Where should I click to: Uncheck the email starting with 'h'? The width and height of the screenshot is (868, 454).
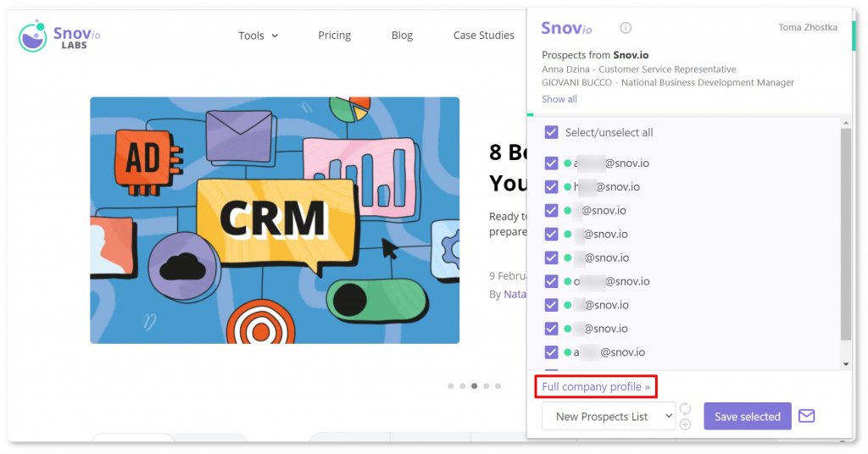[x=551, y=187]
